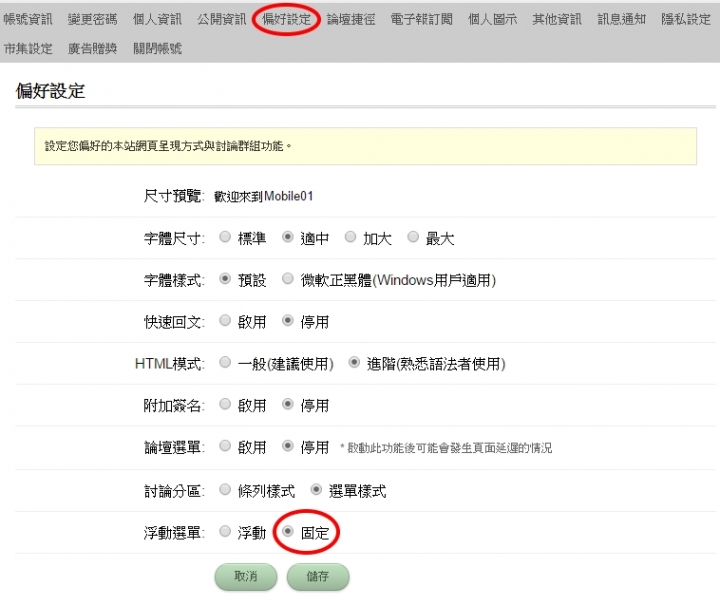Choose 加大 font size option

350,237
